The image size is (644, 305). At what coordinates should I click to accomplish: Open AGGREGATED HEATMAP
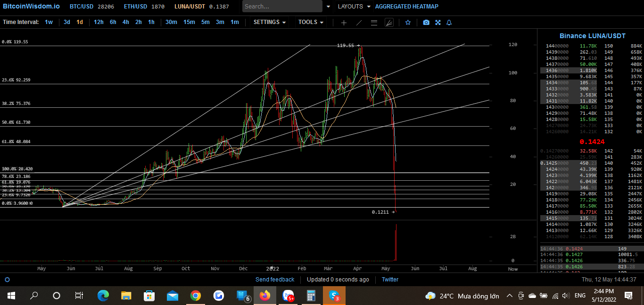pyautogui.click(x=406, y=7)
